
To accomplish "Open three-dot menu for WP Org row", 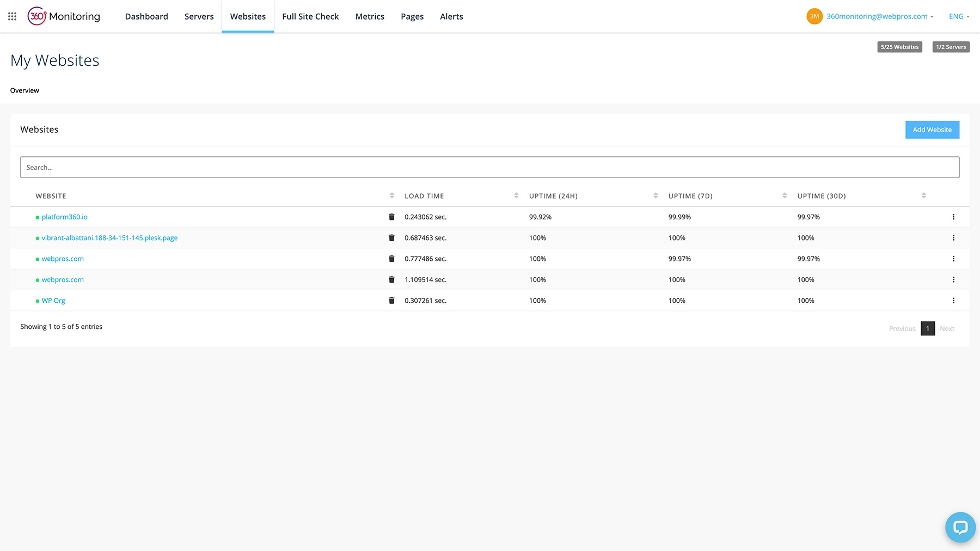I will tap(953, 301).
